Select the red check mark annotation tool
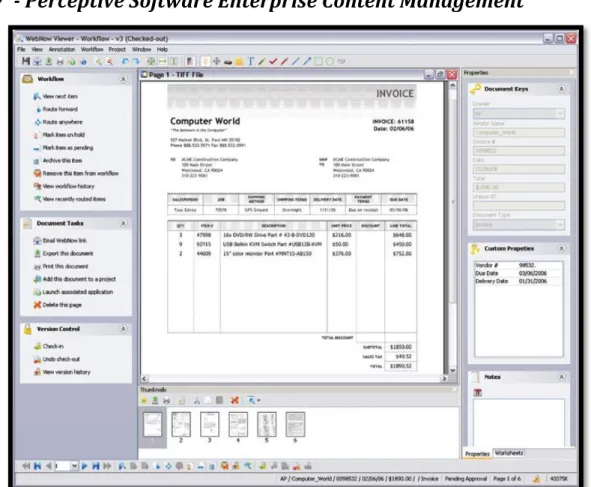Image resolution: width=591 pixels, height=487 pixels. [x=273, y=61]
